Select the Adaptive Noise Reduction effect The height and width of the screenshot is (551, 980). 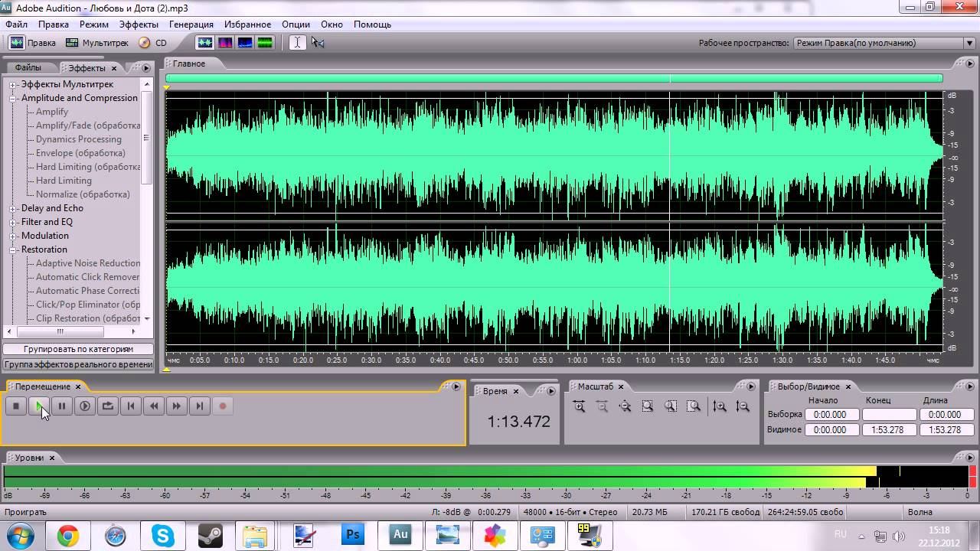88,263
